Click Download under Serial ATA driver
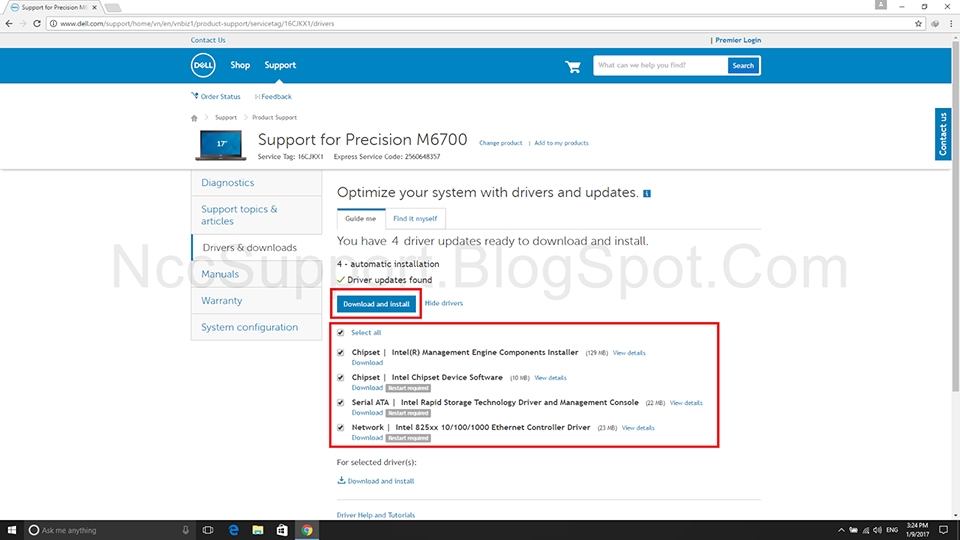This screenshot has height=540, width=960. (367, 413)
